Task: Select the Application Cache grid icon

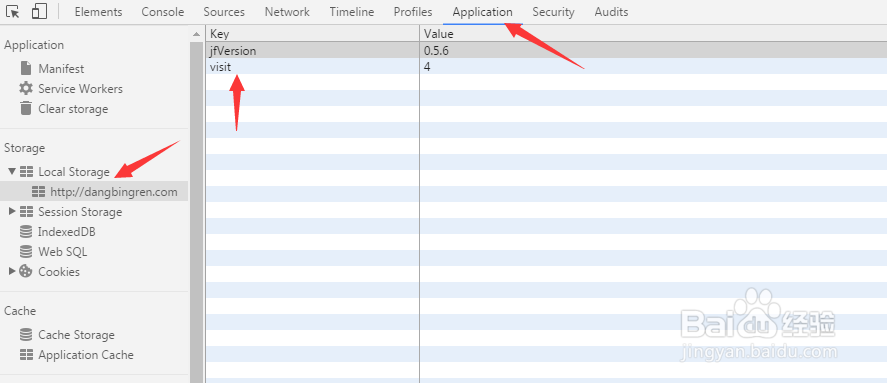Action: (x=26, y=355)
